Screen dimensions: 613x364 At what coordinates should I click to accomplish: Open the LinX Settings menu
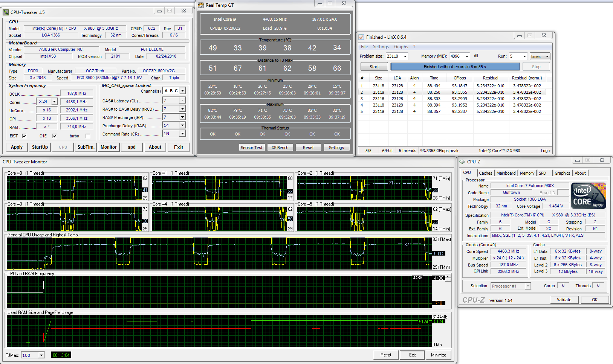[x=381, y=47]
